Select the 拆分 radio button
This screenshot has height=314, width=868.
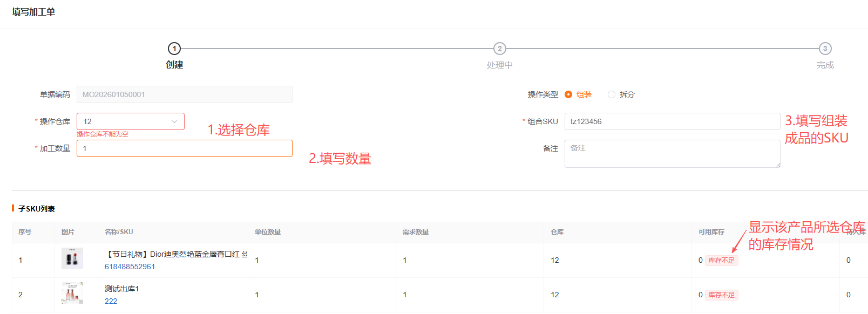pos(612,94)
